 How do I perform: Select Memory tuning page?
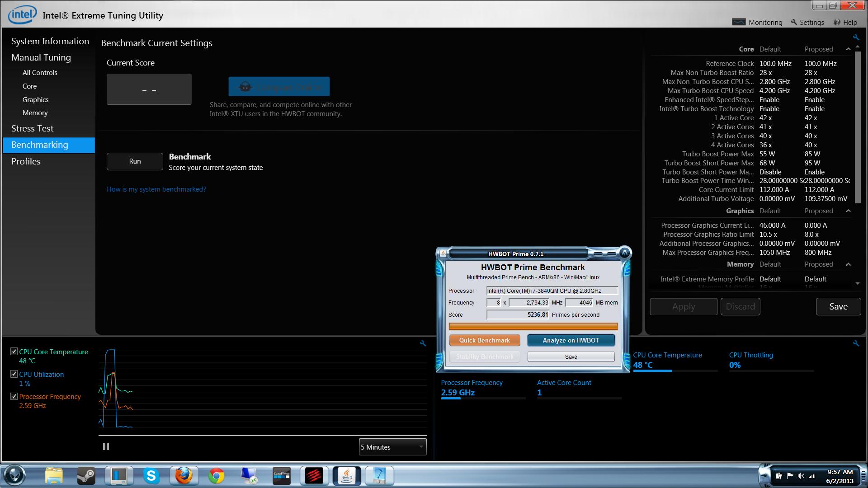35,113
